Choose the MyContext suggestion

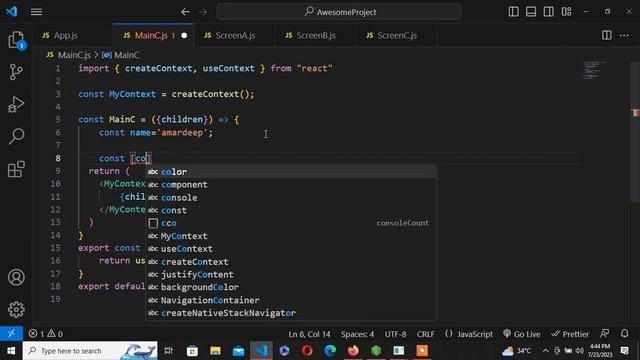(291, 236)
